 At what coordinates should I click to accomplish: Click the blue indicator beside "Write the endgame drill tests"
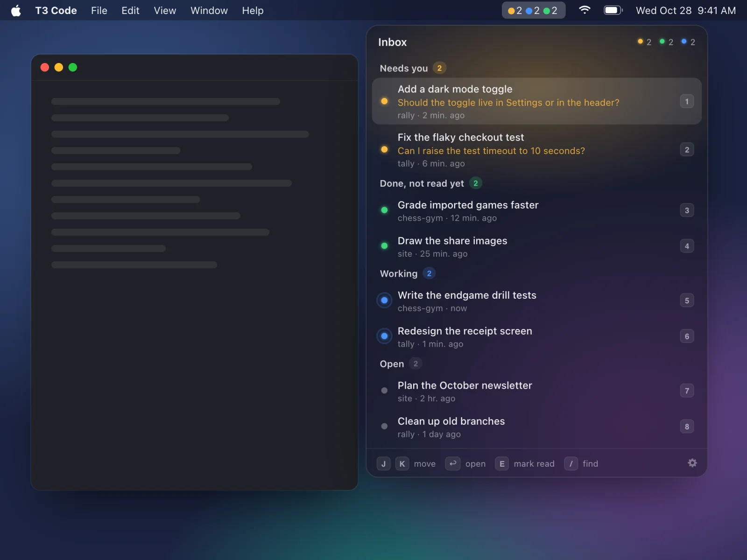click(x=384, y=301)
